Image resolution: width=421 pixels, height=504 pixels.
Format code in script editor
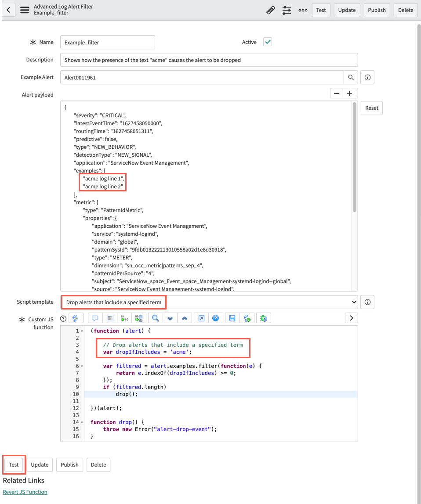pyautogui.click(x=110, y=318)
